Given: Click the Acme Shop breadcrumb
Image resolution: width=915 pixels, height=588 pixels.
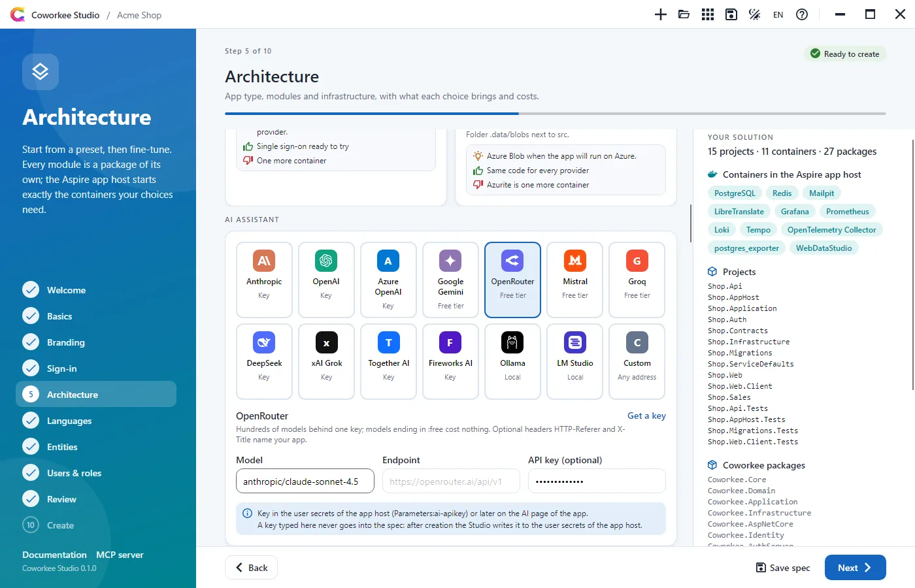Looking at the screenshot, I should coord(139,15).
